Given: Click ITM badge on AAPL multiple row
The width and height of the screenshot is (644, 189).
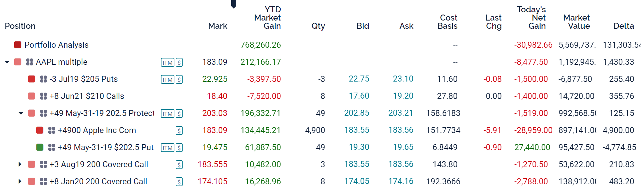Looking at the screenshot, I should 167,63.
